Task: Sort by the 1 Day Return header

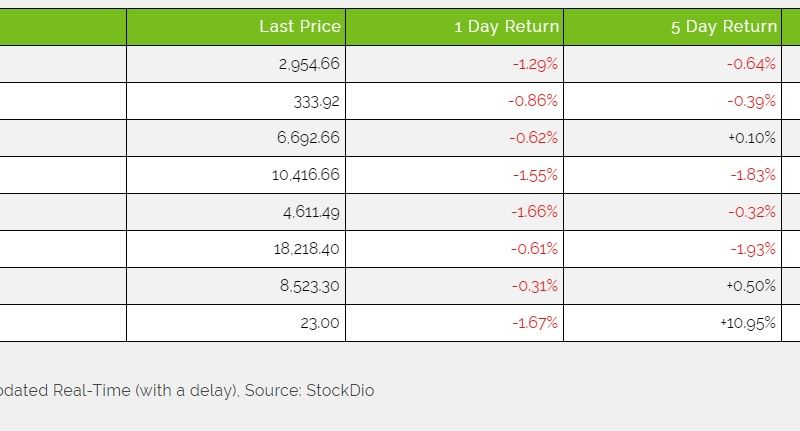Action: pos(506,27)
